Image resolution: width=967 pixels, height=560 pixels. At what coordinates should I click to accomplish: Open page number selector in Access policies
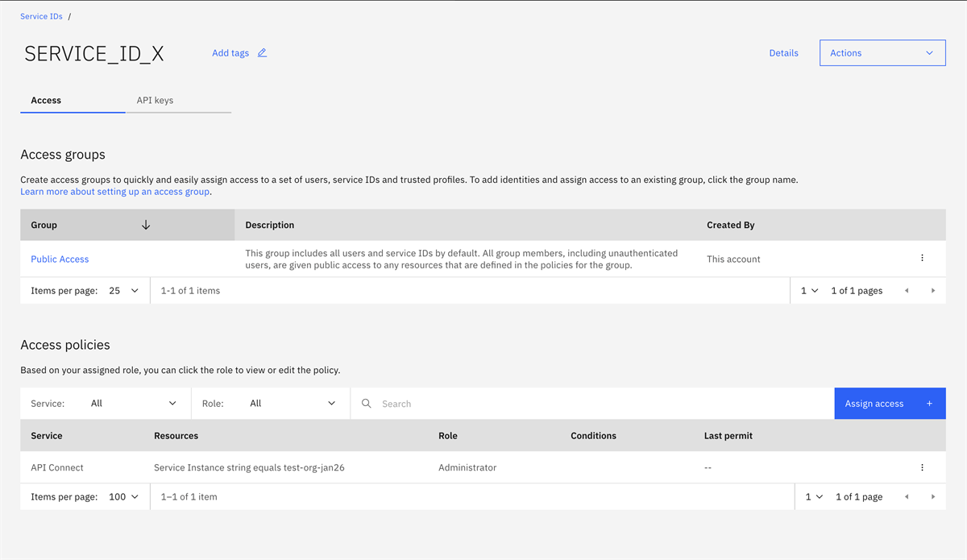814,497
